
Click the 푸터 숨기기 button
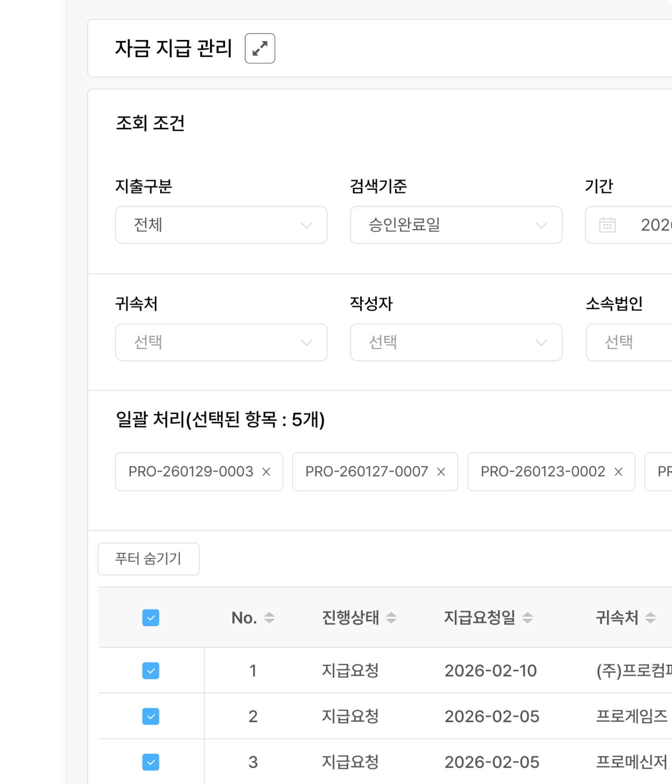coord(148,559)
